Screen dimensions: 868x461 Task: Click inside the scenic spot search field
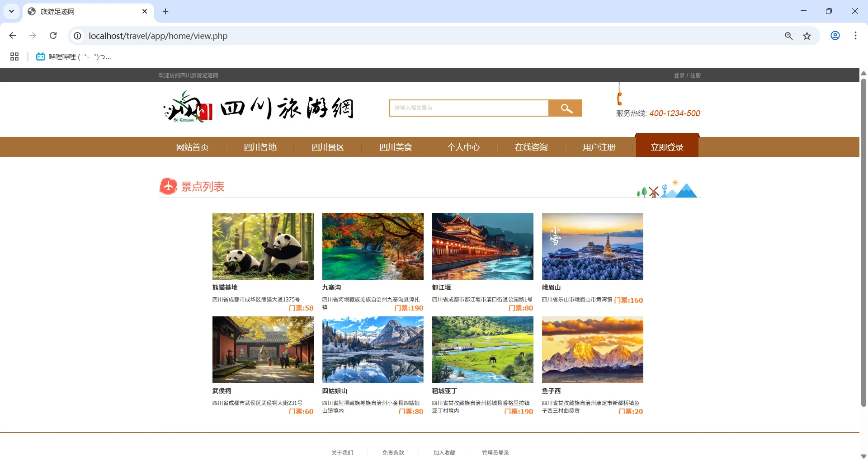click(468, 108)
